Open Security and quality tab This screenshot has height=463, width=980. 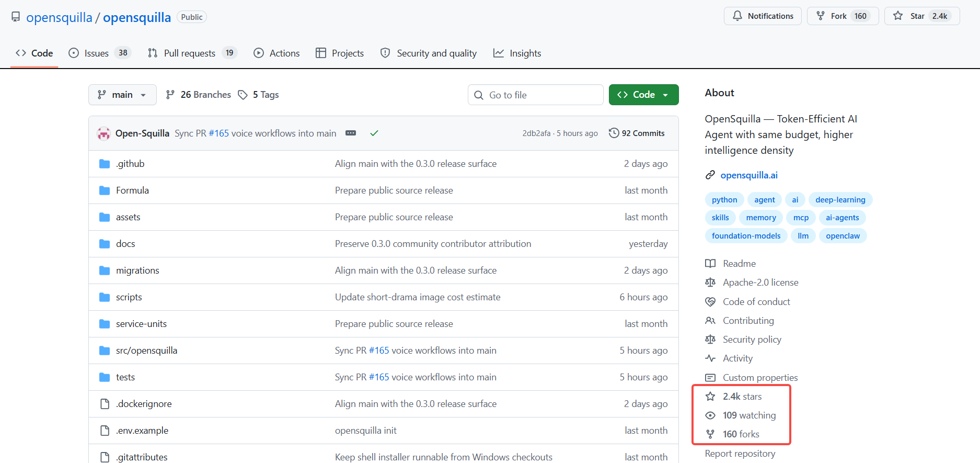[x=429, y=53]
